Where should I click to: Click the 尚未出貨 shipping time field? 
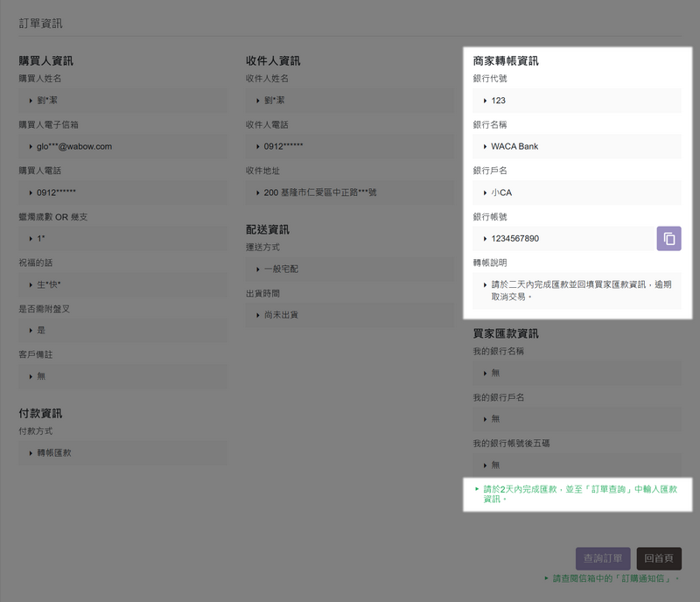(350, 315)
